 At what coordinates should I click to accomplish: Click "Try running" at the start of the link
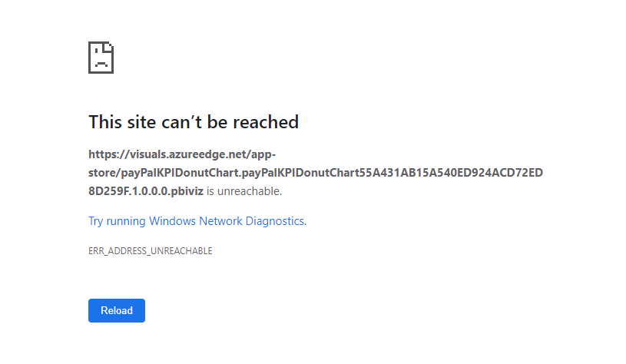coord(117,221)
